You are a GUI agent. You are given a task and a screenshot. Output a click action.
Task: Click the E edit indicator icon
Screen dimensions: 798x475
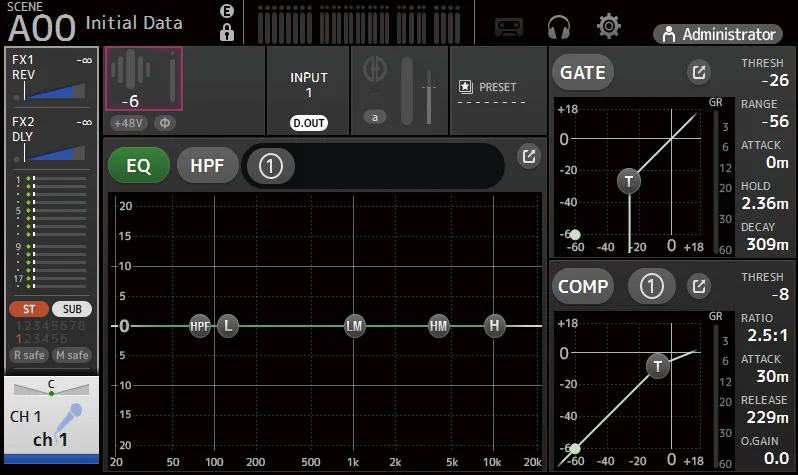point(226,11)
